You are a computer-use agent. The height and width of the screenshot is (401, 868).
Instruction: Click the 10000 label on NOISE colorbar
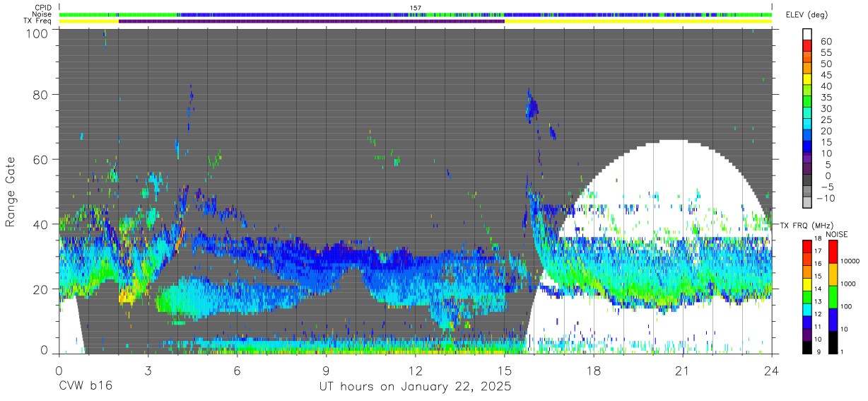pyautogui.click(x=850, y=262)
